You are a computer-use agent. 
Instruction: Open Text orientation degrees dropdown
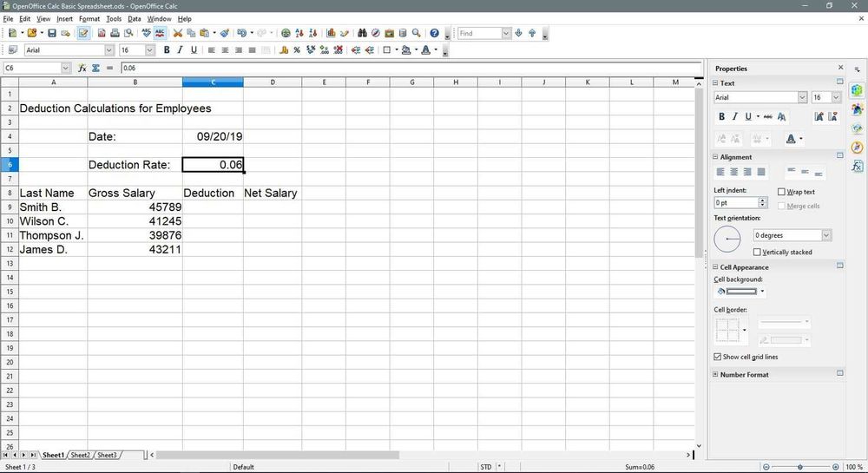coord(826,236)
